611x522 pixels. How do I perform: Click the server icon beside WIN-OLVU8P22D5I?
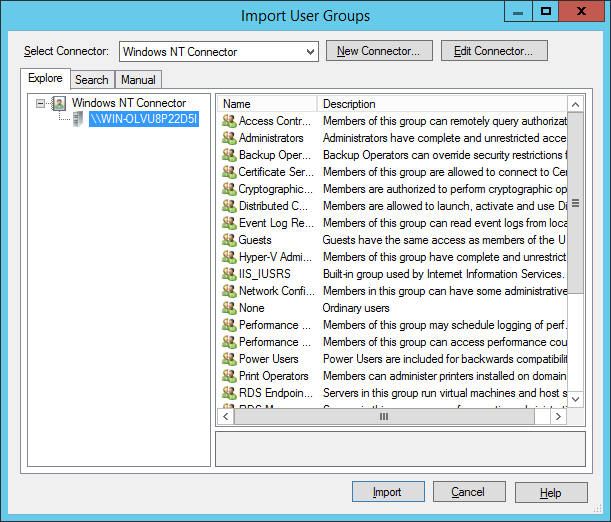77,120
